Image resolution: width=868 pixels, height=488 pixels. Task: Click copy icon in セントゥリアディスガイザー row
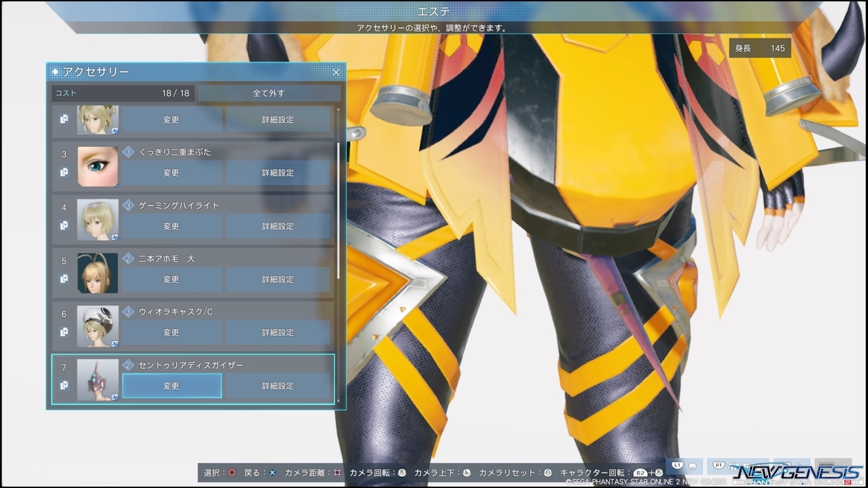point(64,385)
